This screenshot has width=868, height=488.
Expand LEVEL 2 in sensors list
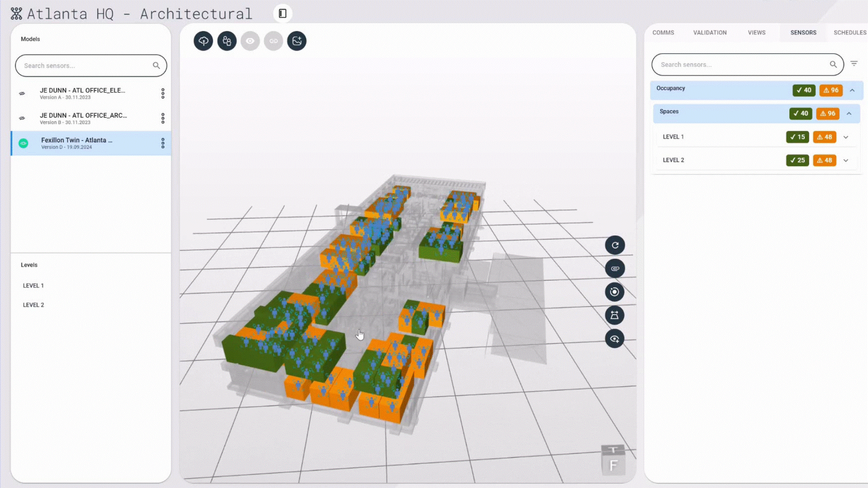tap(846, 160)
